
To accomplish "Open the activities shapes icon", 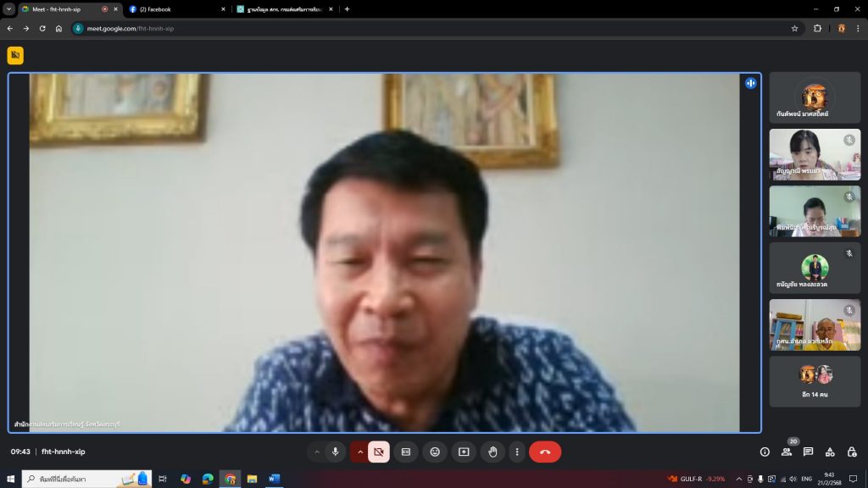I will click(x=830, y=452).
